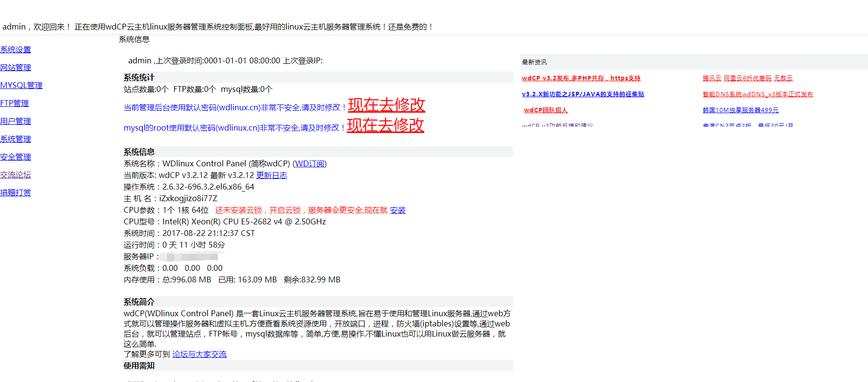This screenshot has height=382, width=868.
Task: Select FTP管理 in the sidebar
Action: pos(15,103)
